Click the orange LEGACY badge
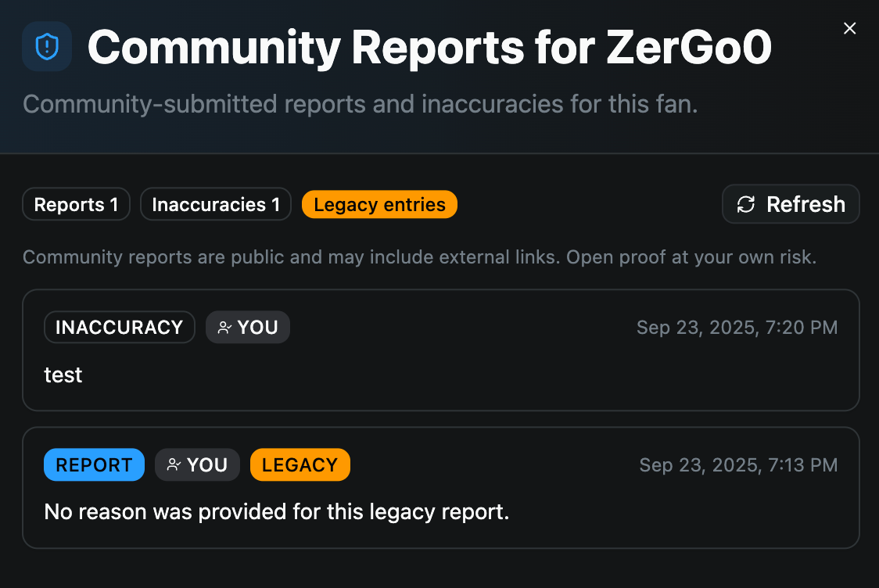Viewport: 879px width, 588px height. [x=300, y=465]
